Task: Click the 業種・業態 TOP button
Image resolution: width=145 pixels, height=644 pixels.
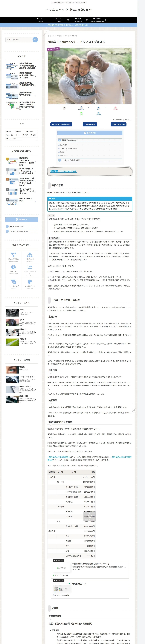Action: tap(118, 124)
